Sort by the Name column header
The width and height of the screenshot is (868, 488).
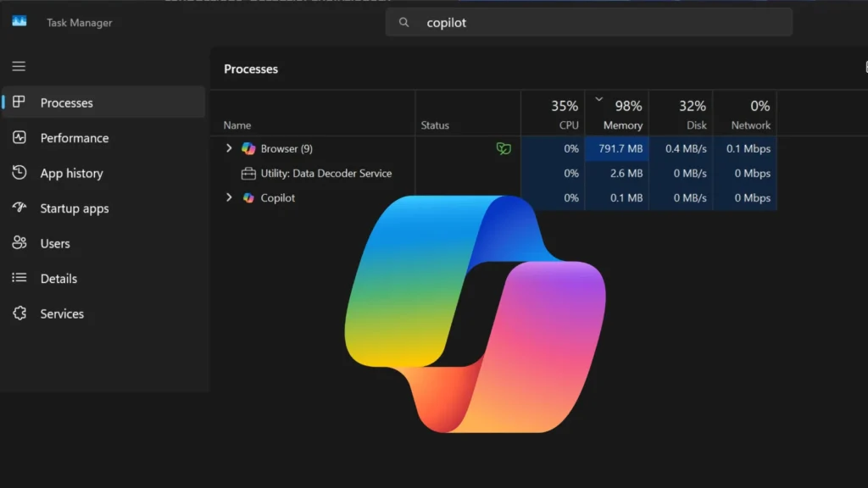(x=313, y=114)
